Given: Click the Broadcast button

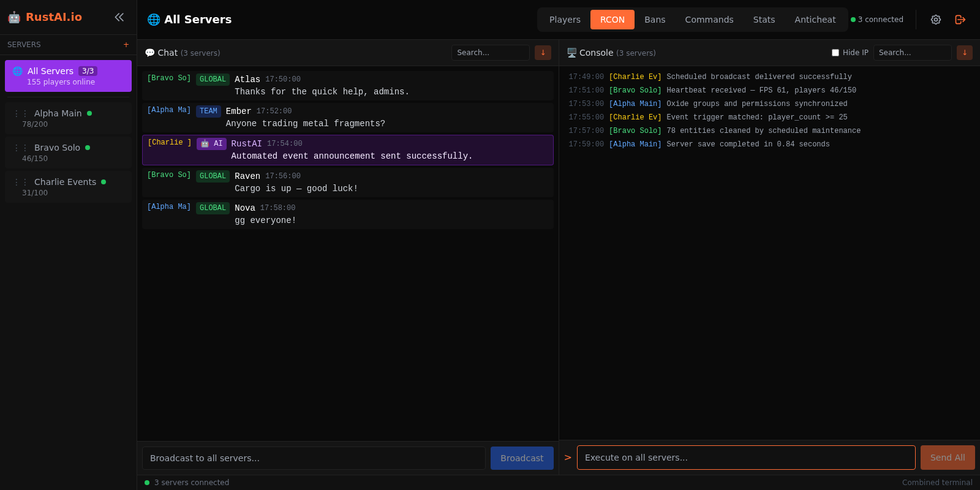Looking at the screenshot, I should click(522, 458).
